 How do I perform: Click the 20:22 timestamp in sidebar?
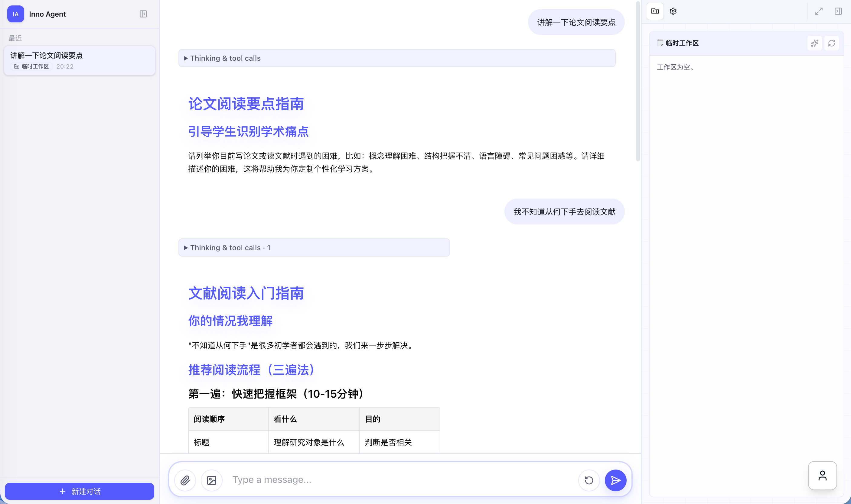(x=65, y=66)
